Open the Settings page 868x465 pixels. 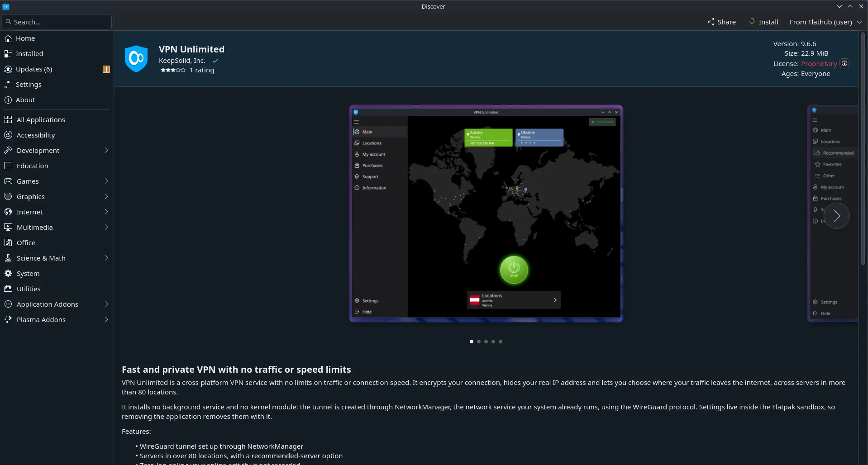pos(57,85)
